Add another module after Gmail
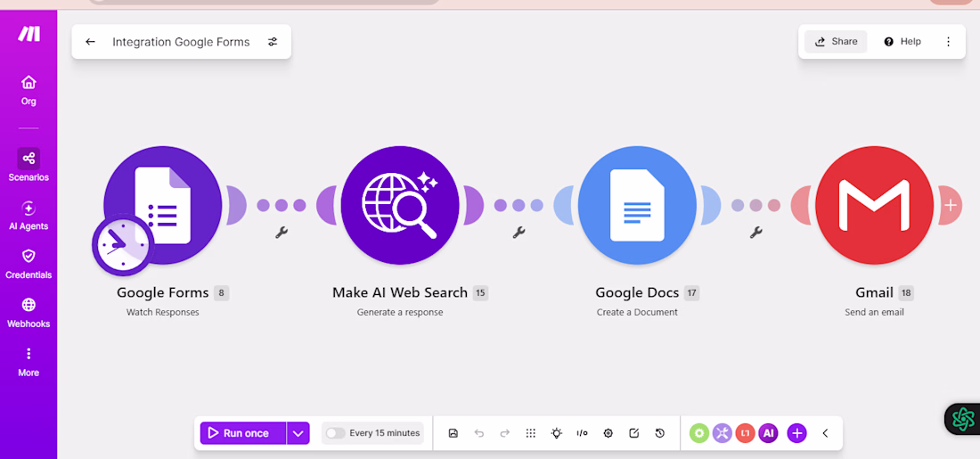The width and height of the screenshot is (980, 459). [950, 205]
